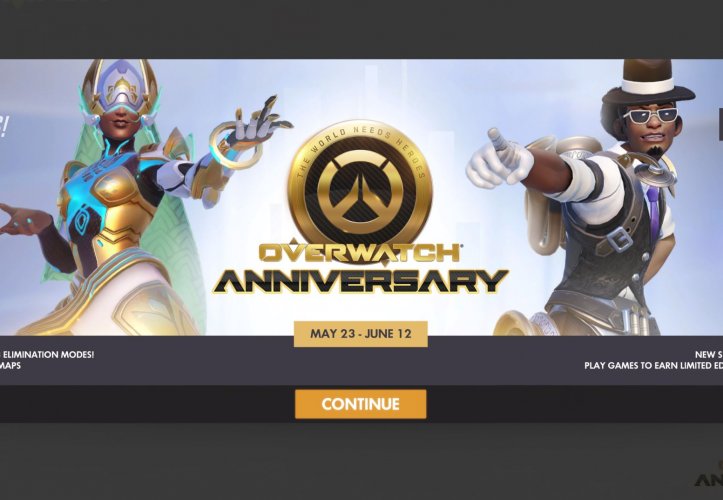
Task: Click the NEW S... text at right
Action: (709, 355)
